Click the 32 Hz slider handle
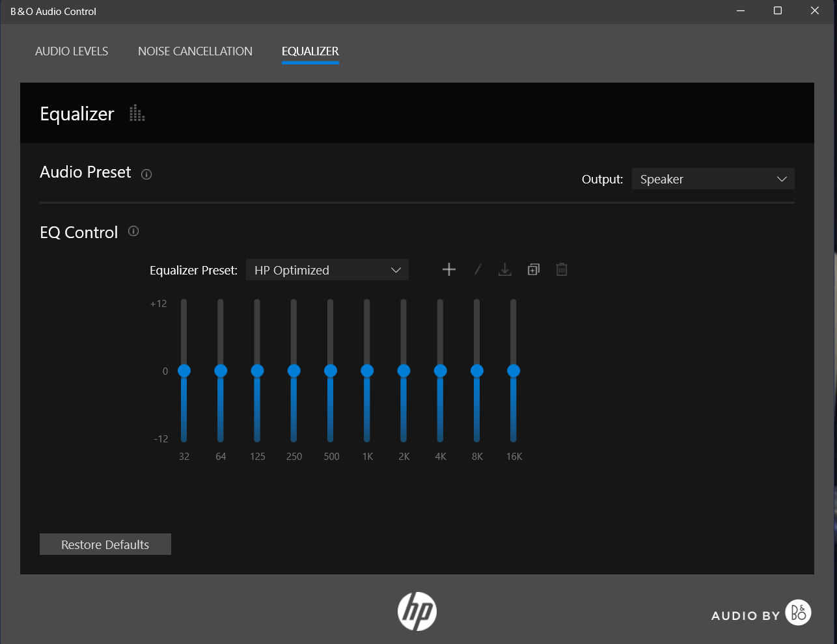 click(184, 371)
